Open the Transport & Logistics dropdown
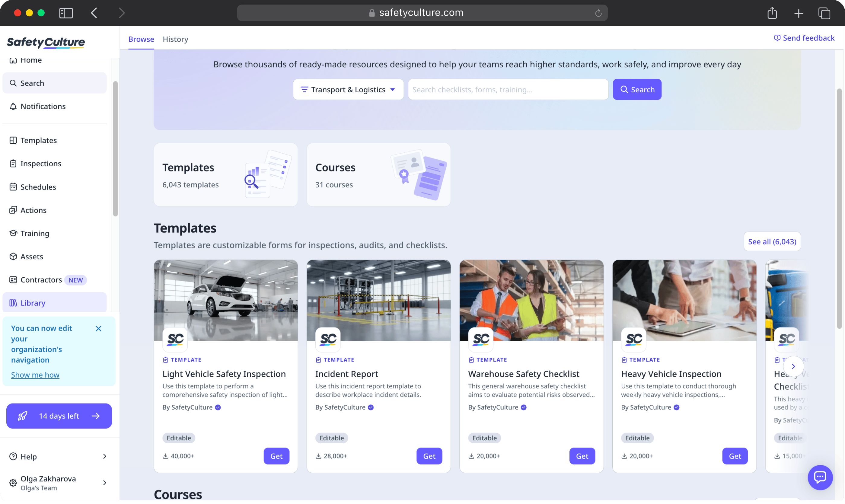Image resolution: width=845 pixels, height=504 pixels. coord(348,89)
